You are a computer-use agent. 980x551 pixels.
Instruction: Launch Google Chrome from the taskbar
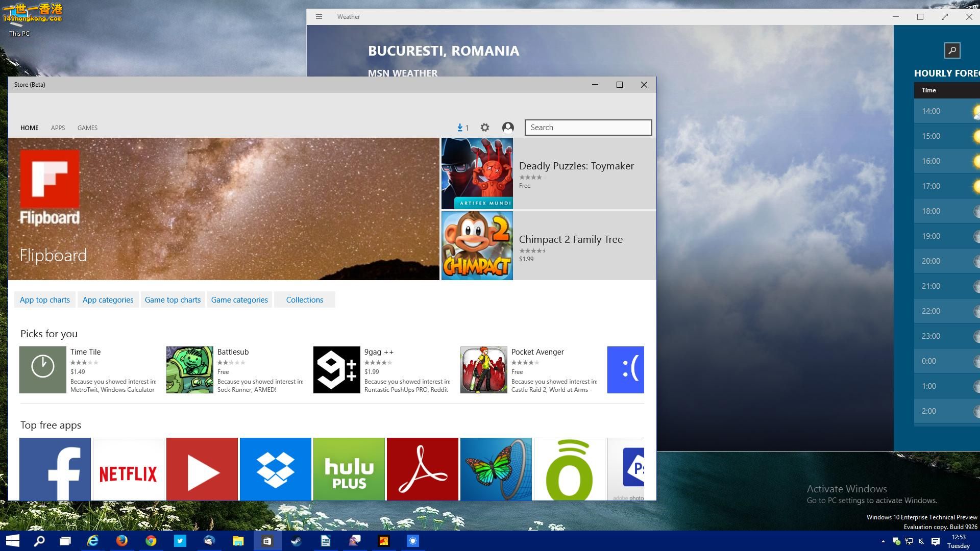151,541
